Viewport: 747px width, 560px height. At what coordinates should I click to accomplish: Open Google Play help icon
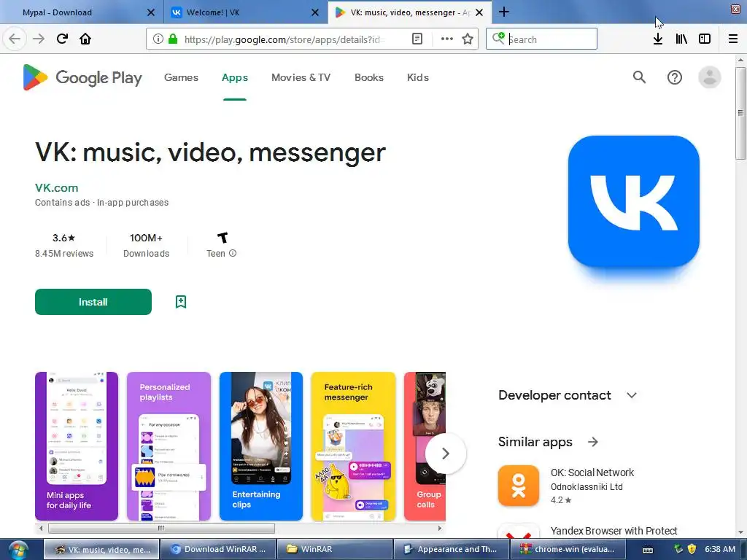675,77
